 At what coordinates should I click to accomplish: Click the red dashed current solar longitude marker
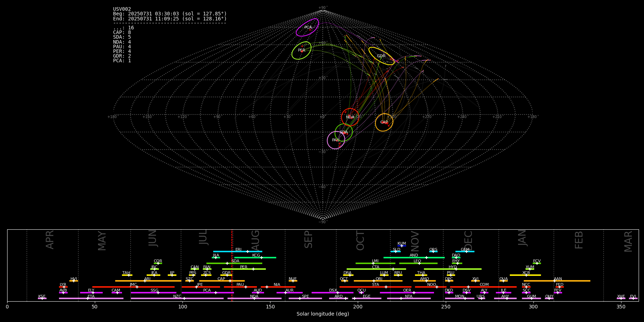pyautogui.click(x=232, y=265)
